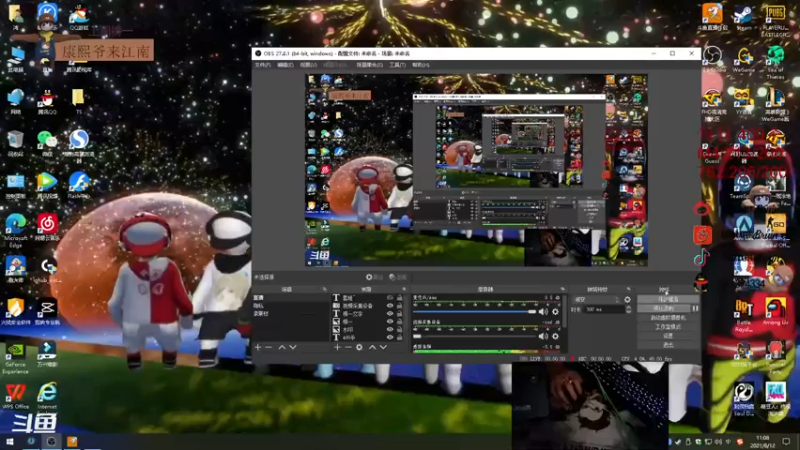Mute the second mixer channel speaker icon
Viewport: 800px width, 450px height.
pyautogui.click(x=543, y=336)
